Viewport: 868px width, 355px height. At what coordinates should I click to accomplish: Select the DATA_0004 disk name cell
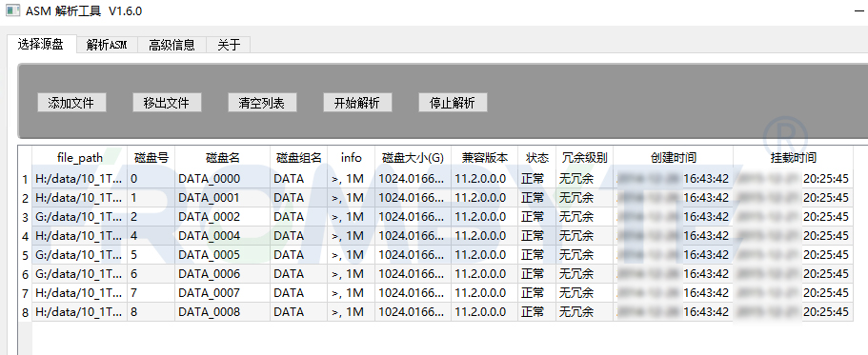pyautogui.click(x=223, y=236)
